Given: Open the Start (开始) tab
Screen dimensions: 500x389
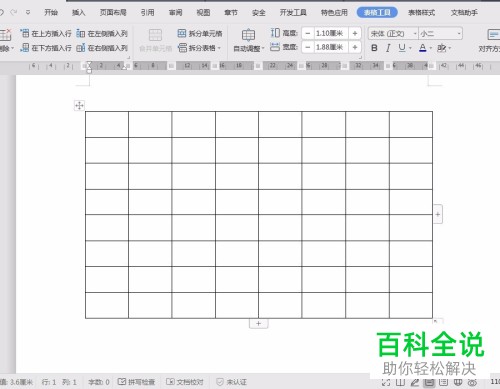Looking at the screenshot, I should 51,13.
